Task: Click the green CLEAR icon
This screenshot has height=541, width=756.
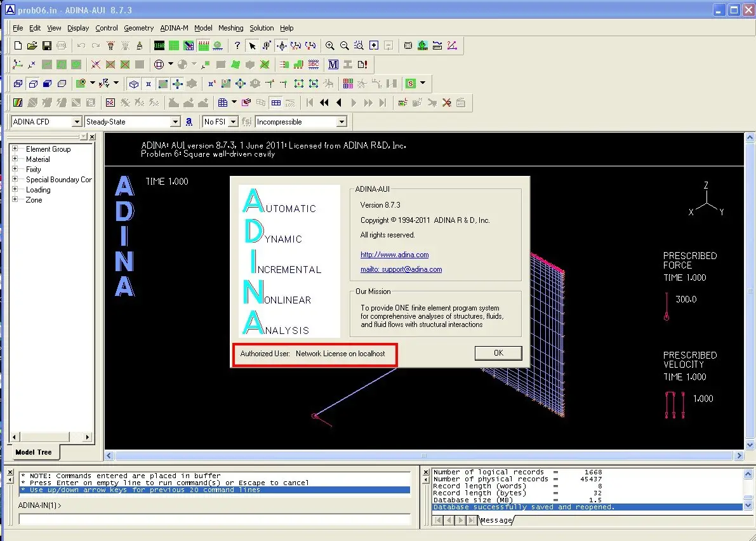Action: click(x=159, y=46)
